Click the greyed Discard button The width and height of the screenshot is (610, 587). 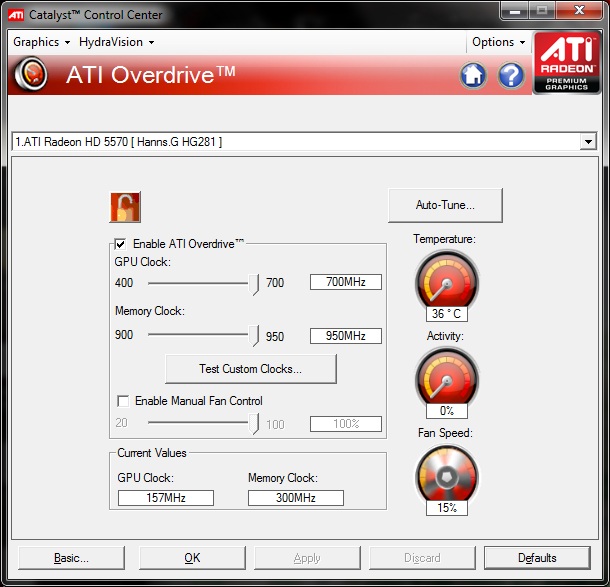422,558
